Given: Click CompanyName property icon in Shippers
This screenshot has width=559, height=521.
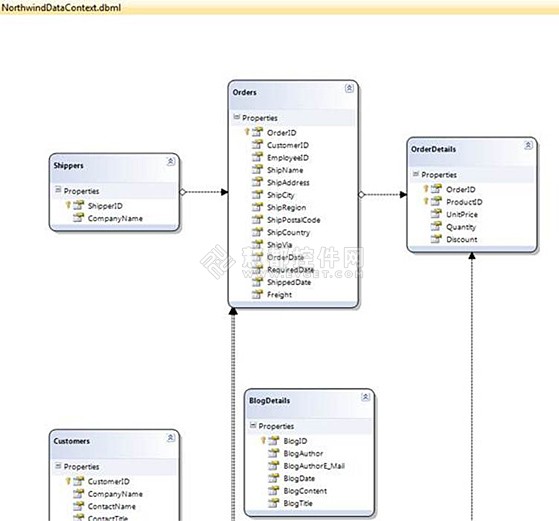Looking at the screenshot, I should 78,218.
